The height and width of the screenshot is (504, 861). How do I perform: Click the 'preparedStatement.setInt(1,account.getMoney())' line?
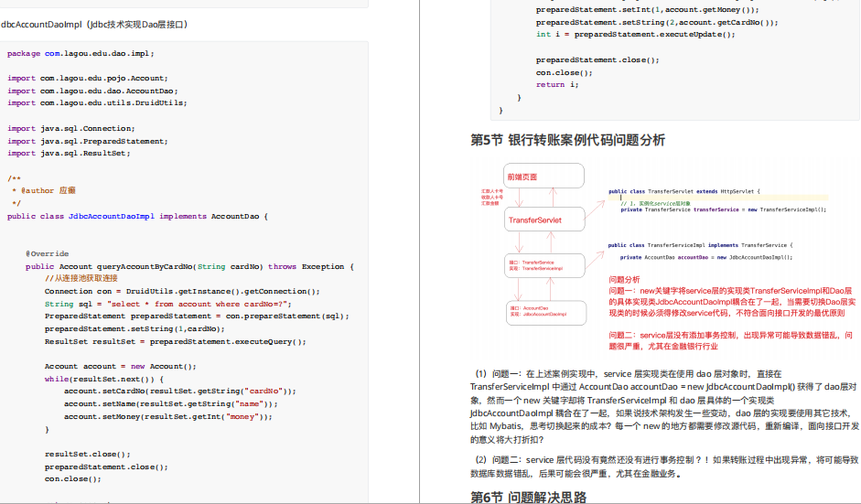(648, 10)
